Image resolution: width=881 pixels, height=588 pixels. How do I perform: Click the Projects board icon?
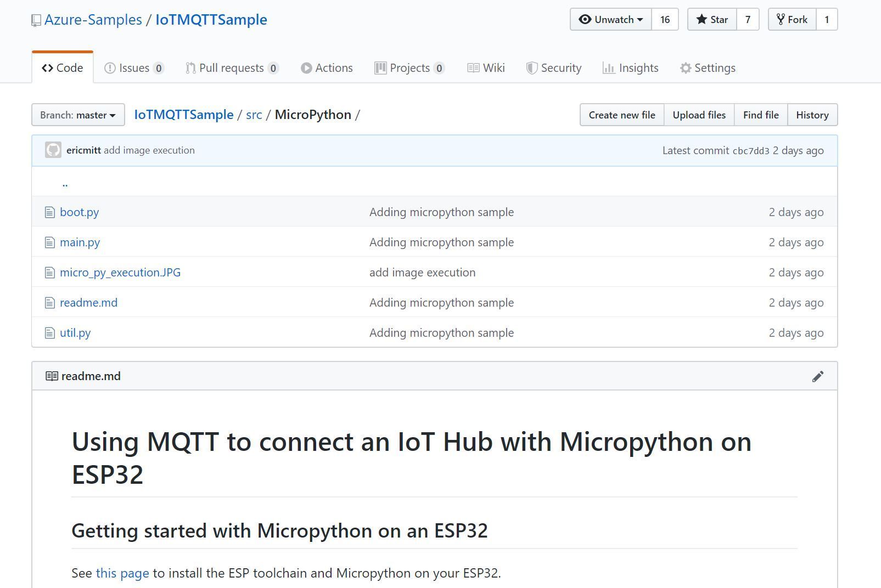(380, 67)
